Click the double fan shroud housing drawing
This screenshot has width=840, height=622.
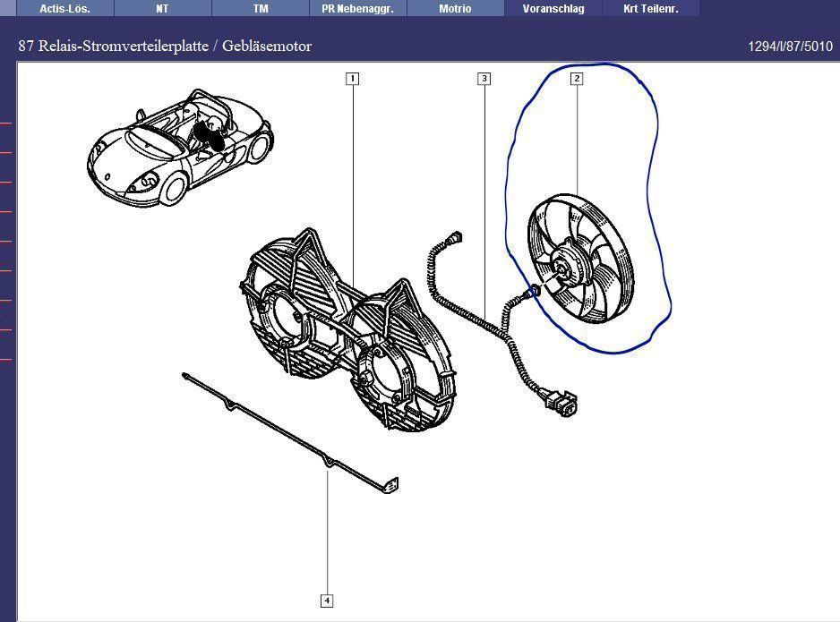(x=349, y=331)
